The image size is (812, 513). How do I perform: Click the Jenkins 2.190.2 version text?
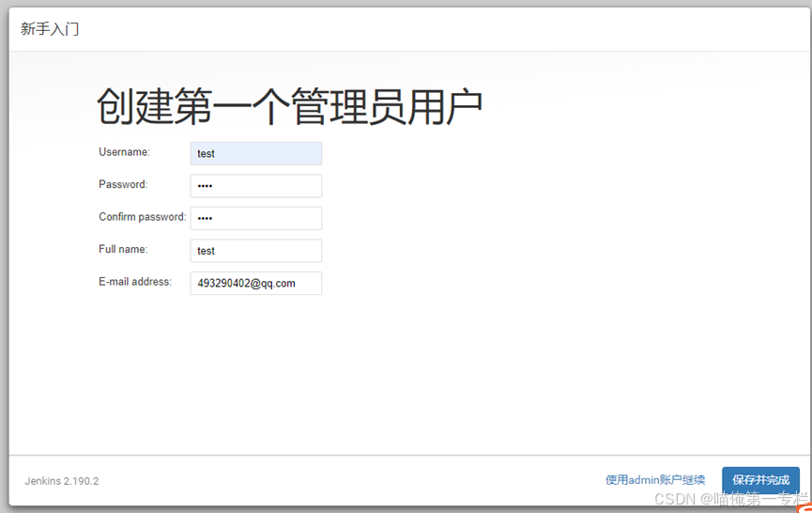[x=62, y=481]
